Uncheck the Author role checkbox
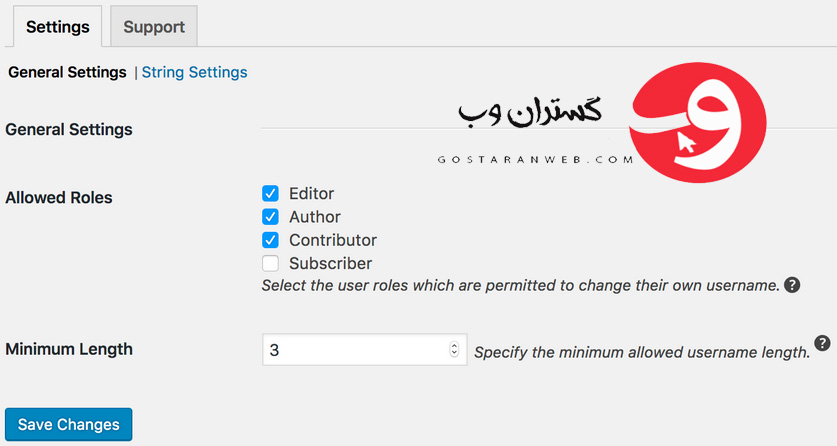This screenshot has height=446, width=837. (270, 217)
